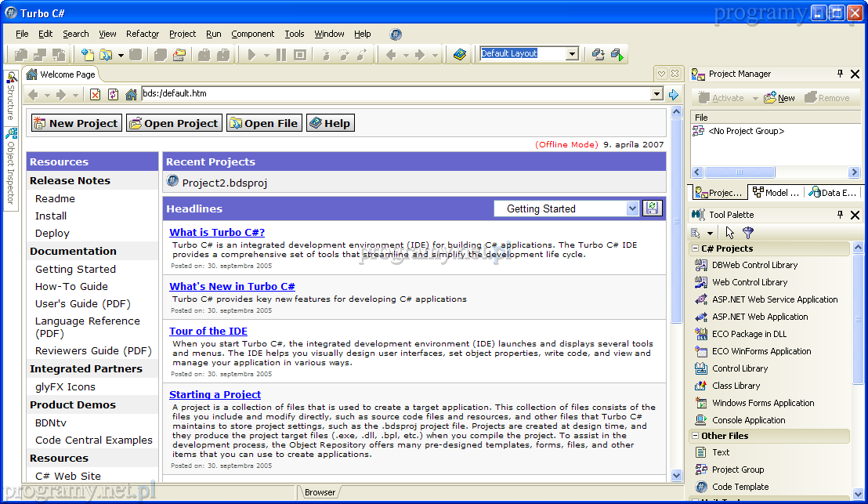Toggle the Project Manager auto-hide pin

pyautogui.click(x=840, y=74)
